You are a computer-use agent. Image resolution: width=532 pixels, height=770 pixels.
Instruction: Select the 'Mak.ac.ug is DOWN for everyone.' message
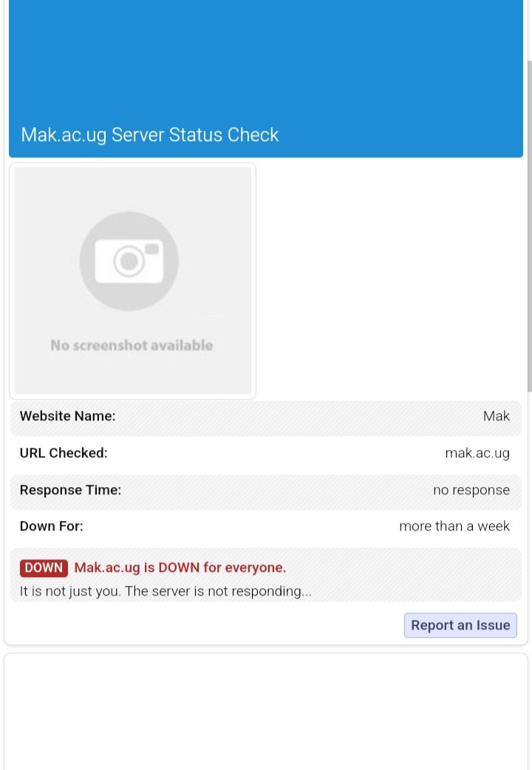pyautogui.click(x=180, y=568)
